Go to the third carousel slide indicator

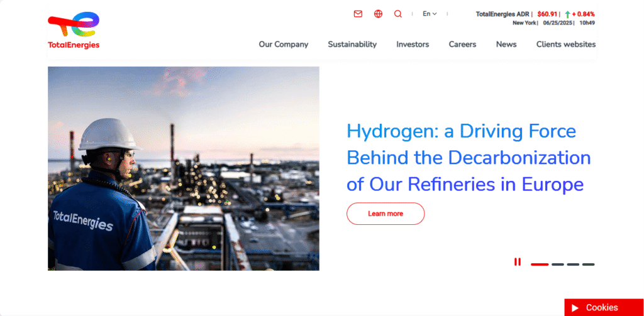click(573, 264)
